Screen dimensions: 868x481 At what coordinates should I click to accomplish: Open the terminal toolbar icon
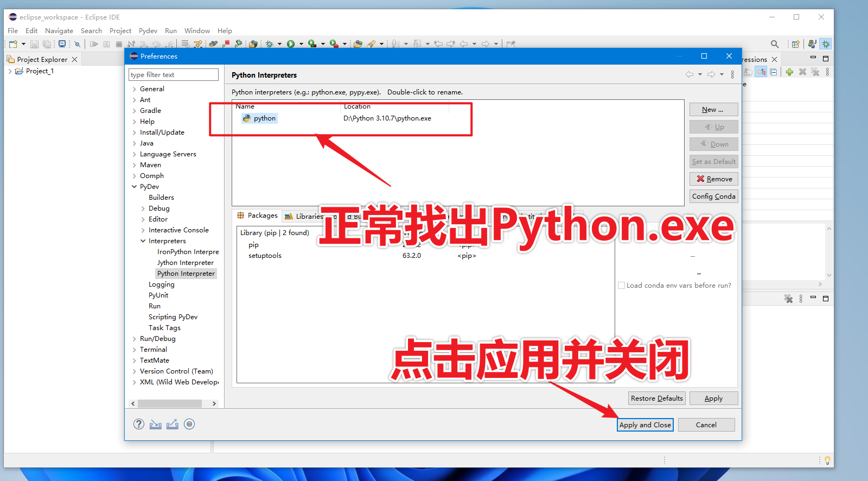point(62,44)
